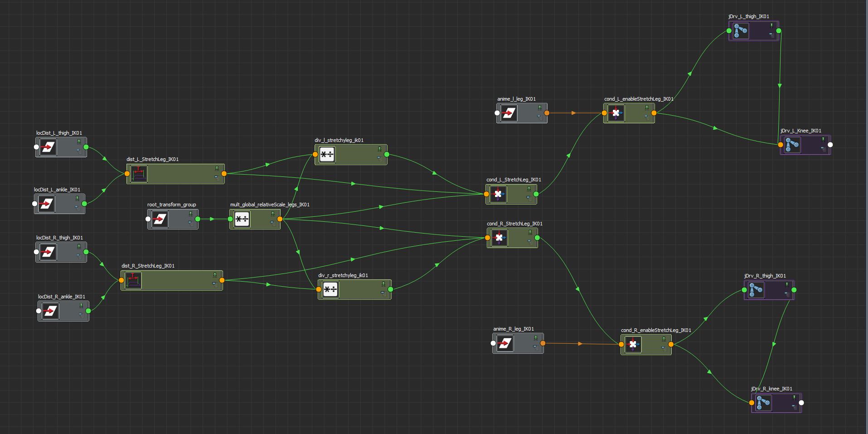Expand view mode of cond_R_StretchLeg_IK01 node
Screen dimensions: 868x434
[x=529, y=241]
